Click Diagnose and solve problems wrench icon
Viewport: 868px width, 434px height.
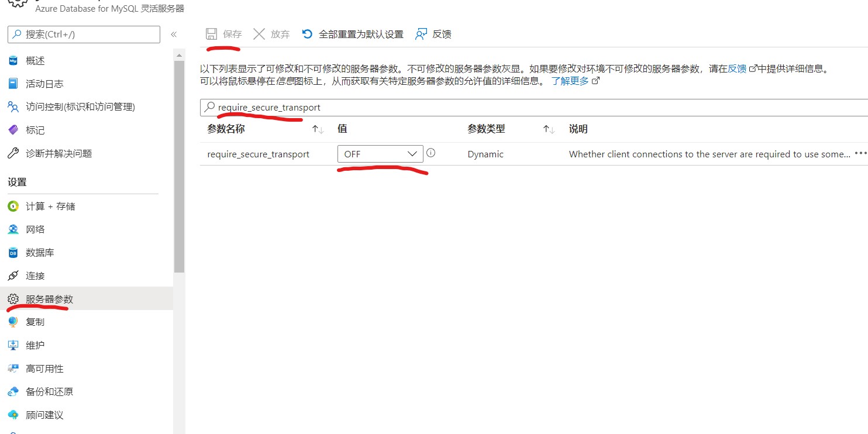click(13, 153)
